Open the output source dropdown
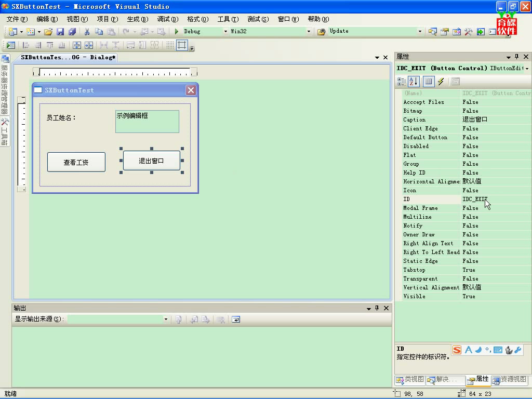 click(166, 320)
